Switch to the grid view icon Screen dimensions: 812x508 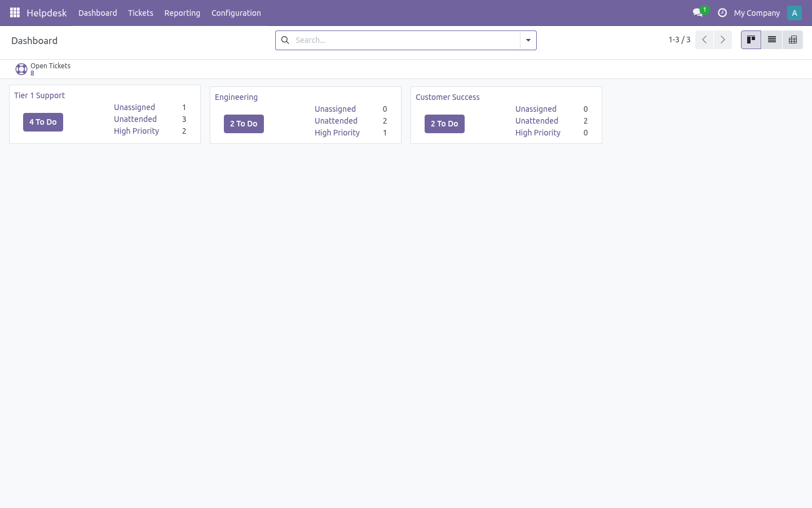click(793, 40)
